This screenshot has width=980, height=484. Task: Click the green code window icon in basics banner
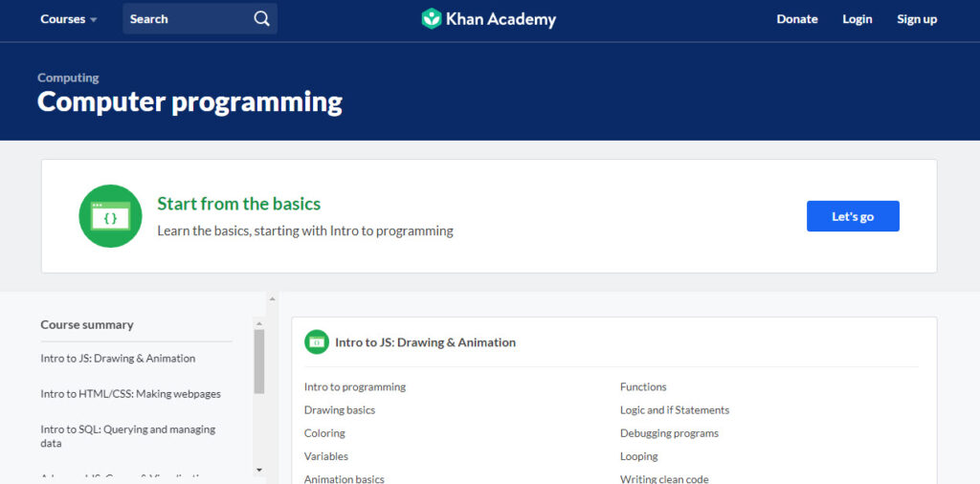111,216
